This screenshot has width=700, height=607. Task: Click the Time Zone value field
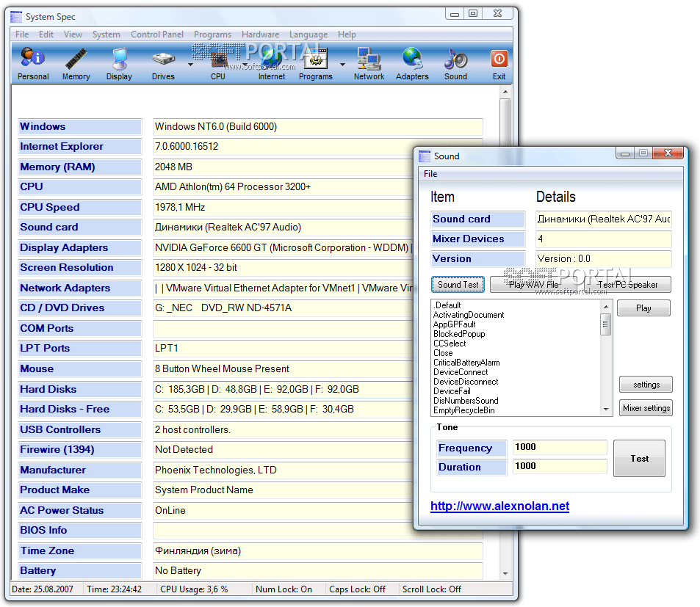[318, 550]
